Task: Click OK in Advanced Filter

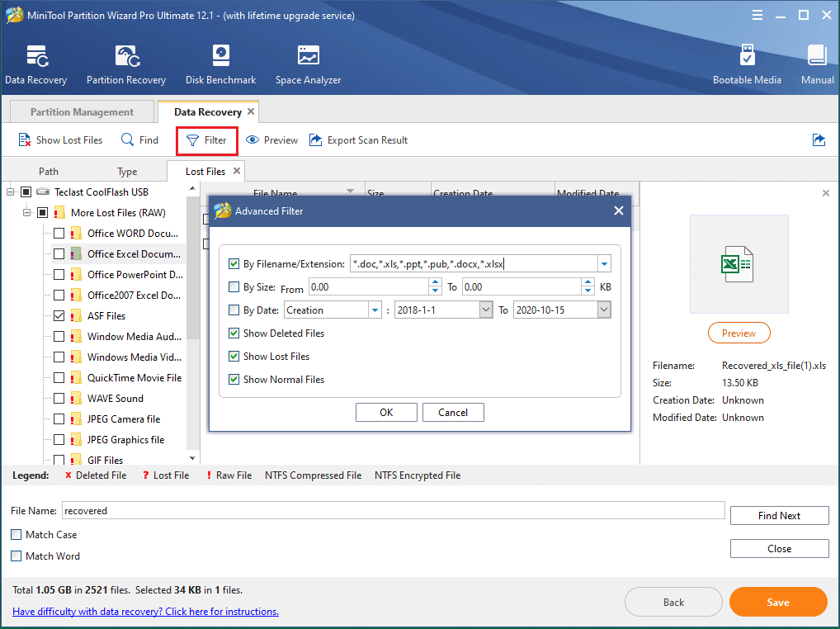Action: tap(386, 413)
